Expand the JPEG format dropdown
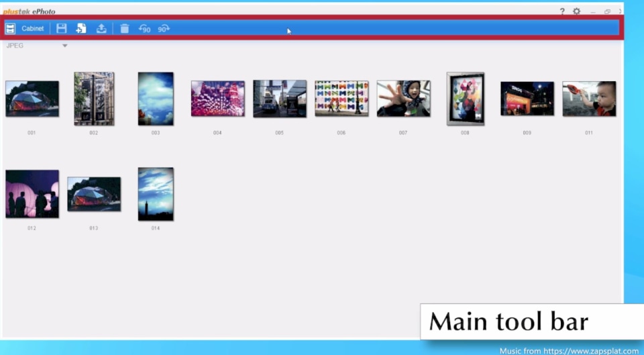The width and height of the screenshot is (644, 355). 65,46
